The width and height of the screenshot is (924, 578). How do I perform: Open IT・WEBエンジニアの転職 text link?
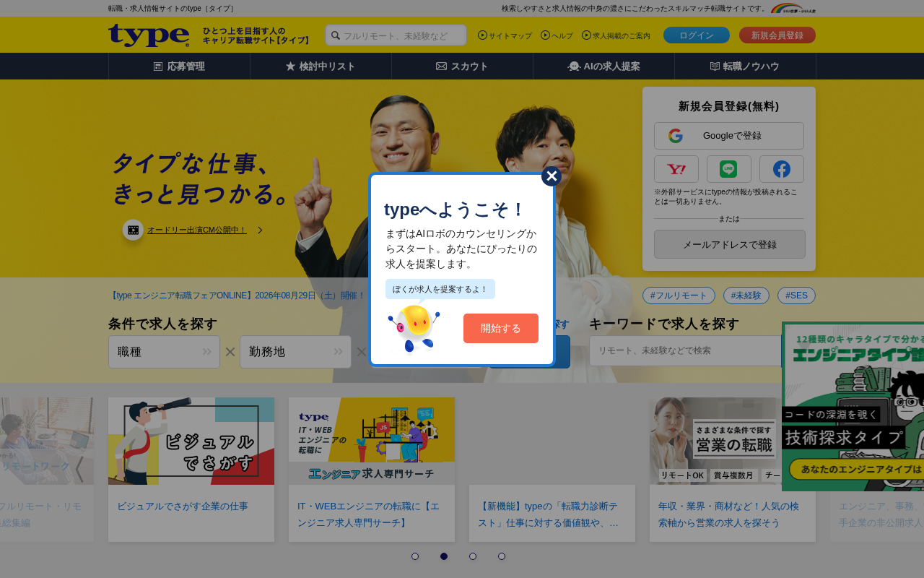368,514
